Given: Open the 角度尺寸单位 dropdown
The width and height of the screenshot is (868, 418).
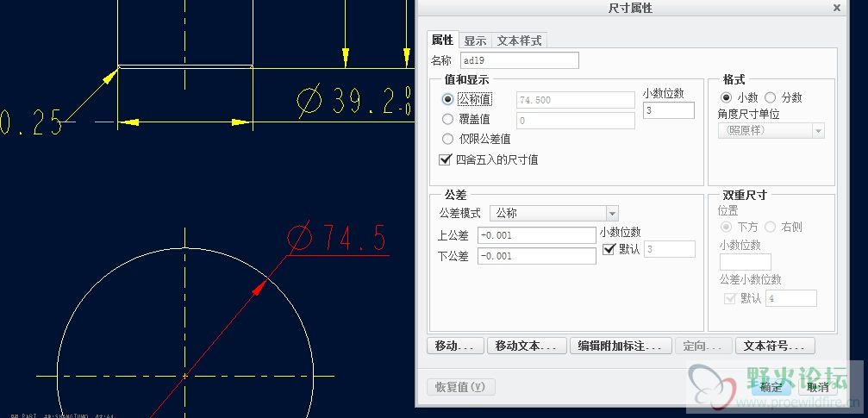Looking at the screenshot, I should pyautogui.click(x=771, y=131).
